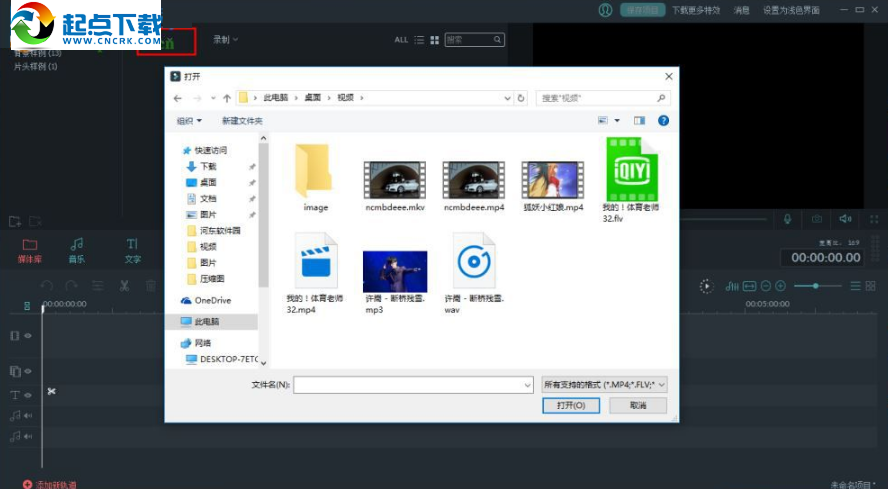Click the media library list view icon
Image resolution: width=888 pixels, height=489 pixels.
[419, 40]
